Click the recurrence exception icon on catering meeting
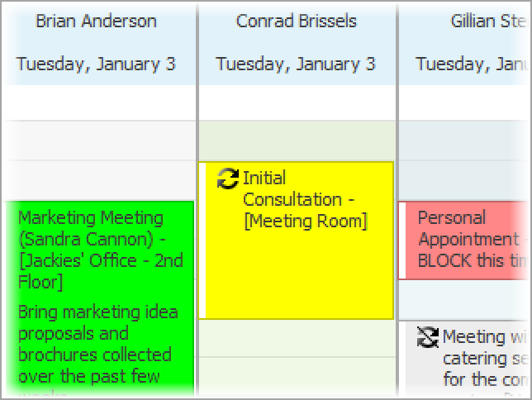The image size is (532, 400). pyautogui.click(x=428, y=337)
